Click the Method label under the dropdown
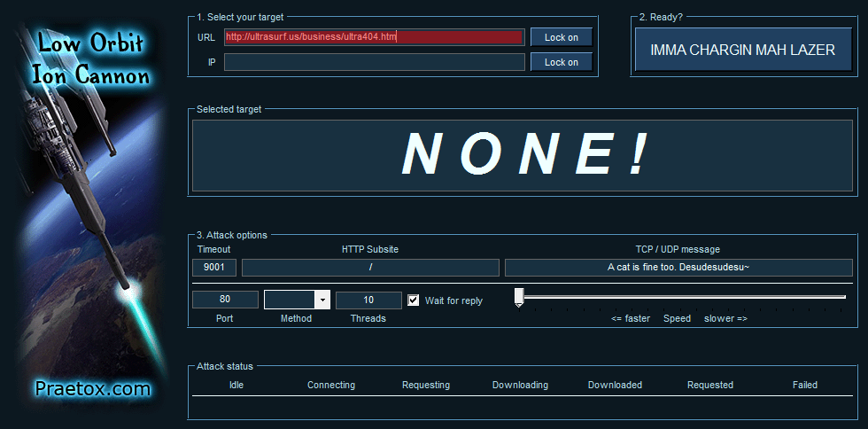 tap(296, 318)
